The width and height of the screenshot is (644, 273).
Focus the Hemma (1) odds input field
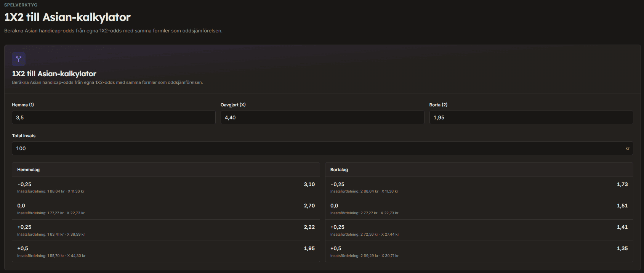click(x=114, y=117)
